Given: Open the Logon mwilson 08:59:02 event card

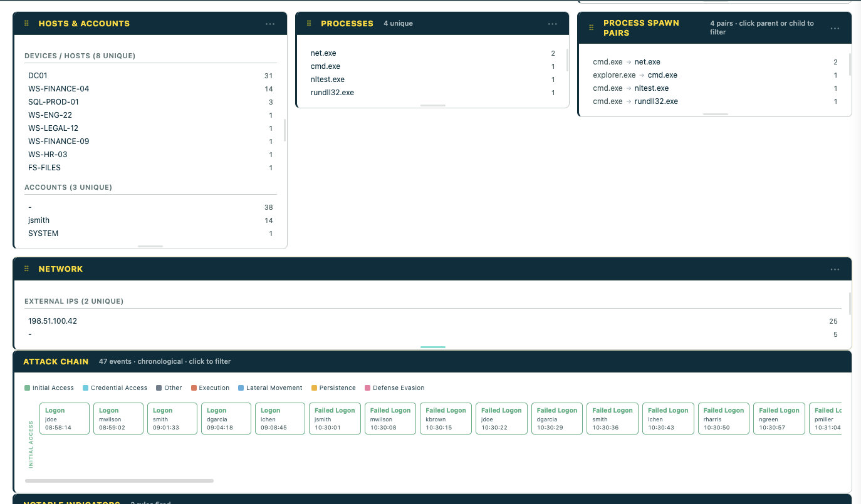Looking at the screenshot, I should pyautogui.click(x=118, y=418).
